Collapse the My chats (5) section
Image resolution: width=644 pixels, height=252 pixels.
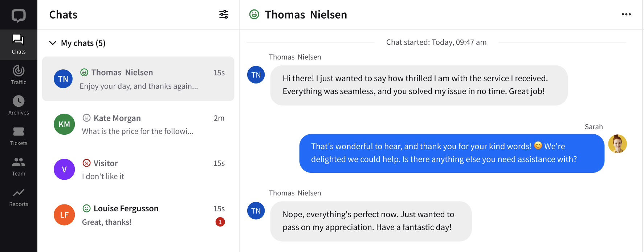tap(53, 43)
